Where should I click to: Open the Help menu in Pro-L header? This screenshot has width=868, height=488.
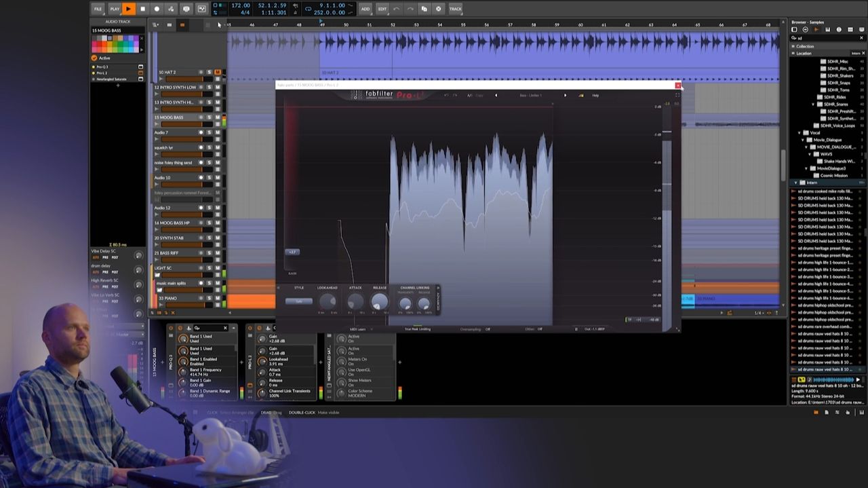595,95
